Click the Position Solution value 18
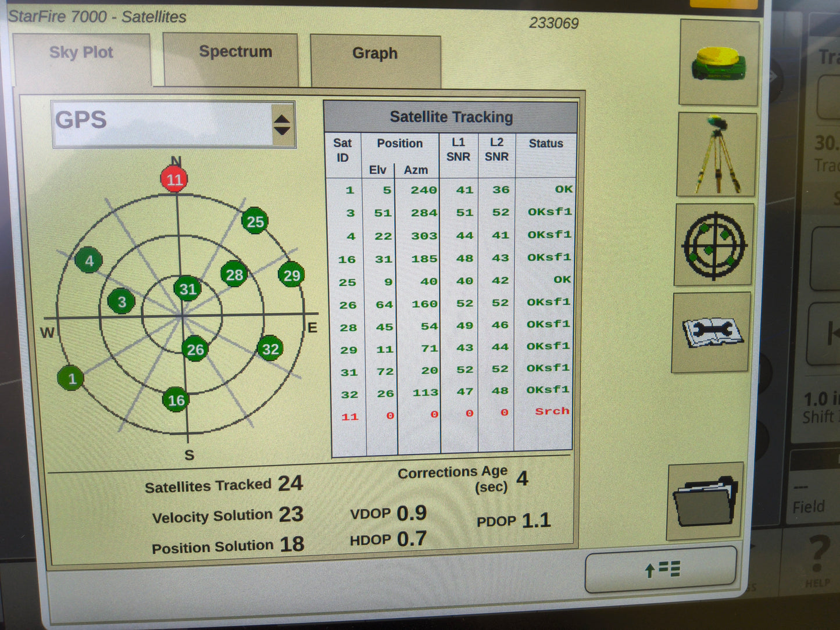 pos(292,544)
